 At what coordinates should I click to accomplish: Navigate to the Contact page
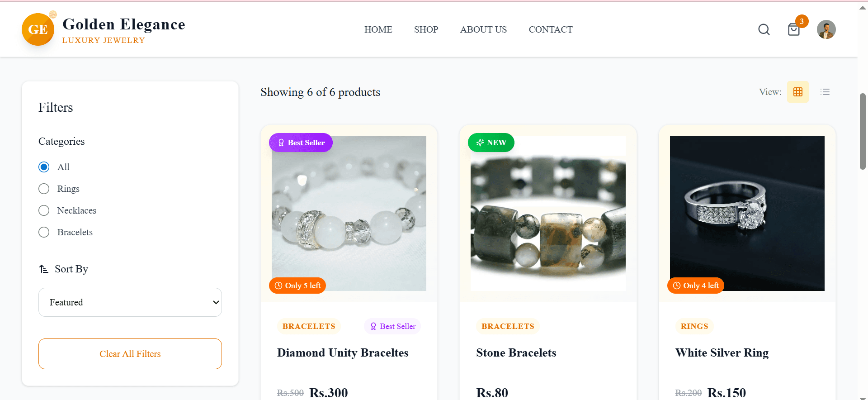pyautogui.click(x=551, y=29)
